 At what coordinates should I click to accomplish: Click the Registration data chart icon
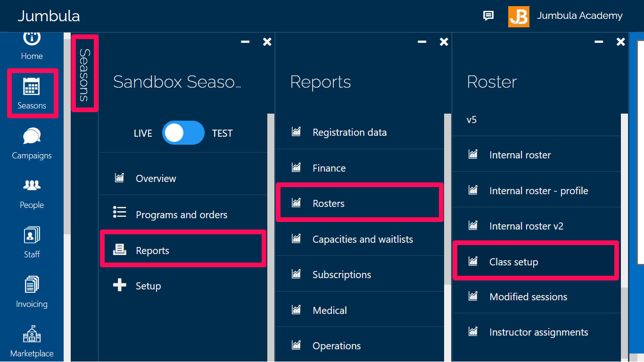coord(296,131)
